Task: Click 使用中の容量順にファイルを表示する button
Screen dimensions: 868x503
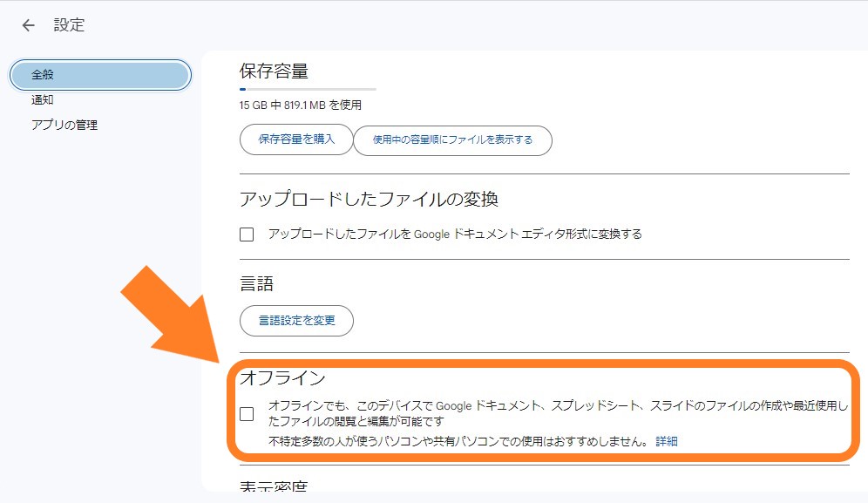Action: (452, 139)
